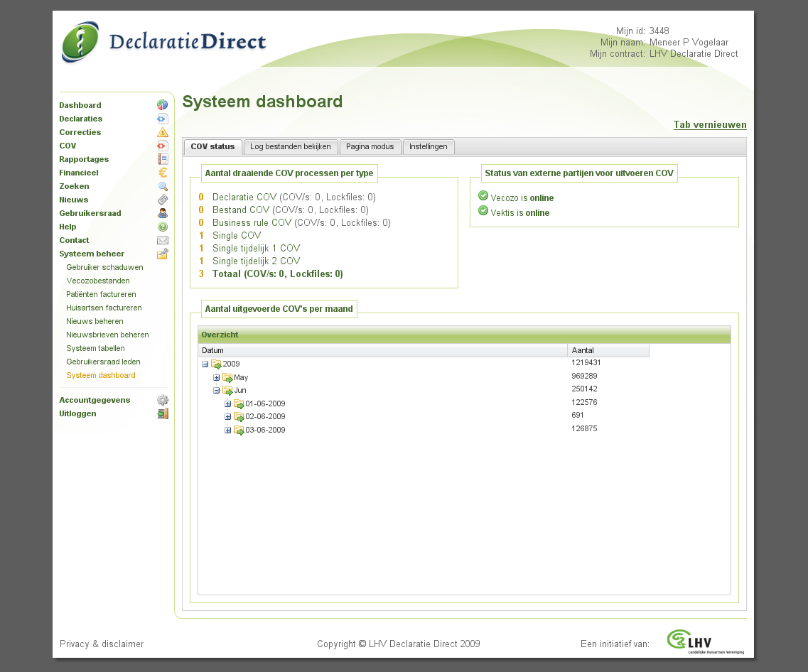Click the 03-06-2009 folder icon
Viewport: 808px width, 672px height.
click(x=239, y=430)
